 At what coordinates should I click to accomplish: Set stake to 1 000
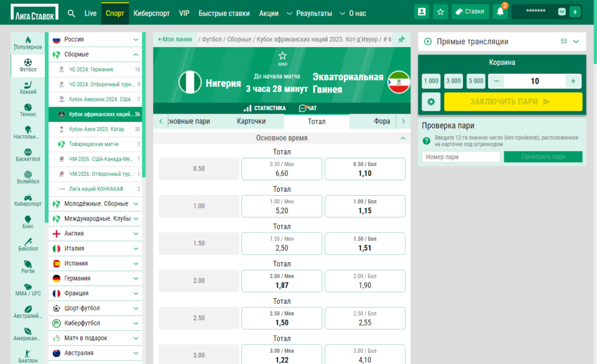click(x=431, y=81)
